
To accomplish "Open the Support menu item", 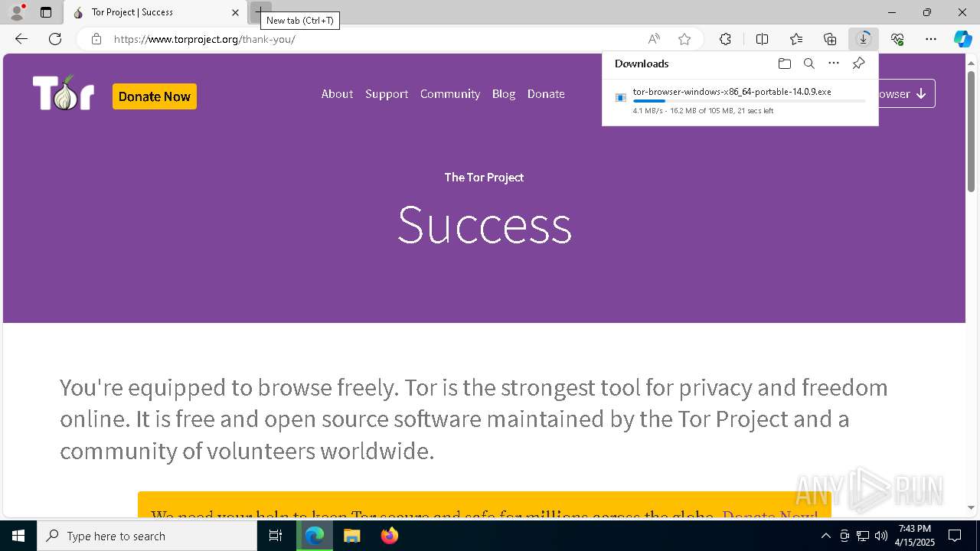I will [x=387, y=93].
